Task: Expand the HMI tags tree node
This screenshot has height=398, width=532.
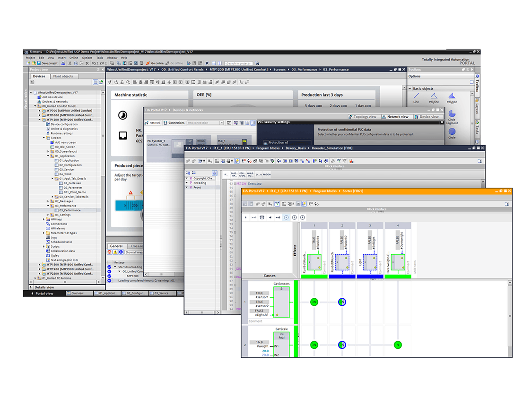Action: (44, 220)
